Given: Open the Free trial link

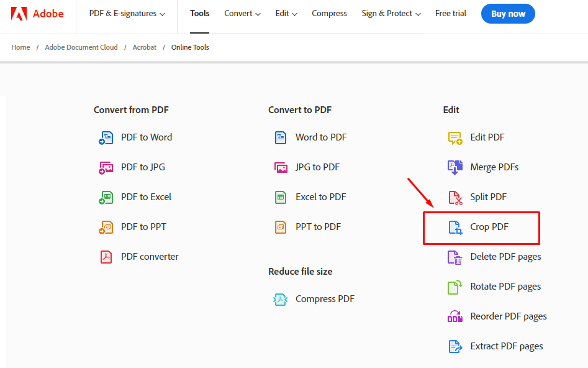Looking at the screenshot, I should [x=450, y=13].
